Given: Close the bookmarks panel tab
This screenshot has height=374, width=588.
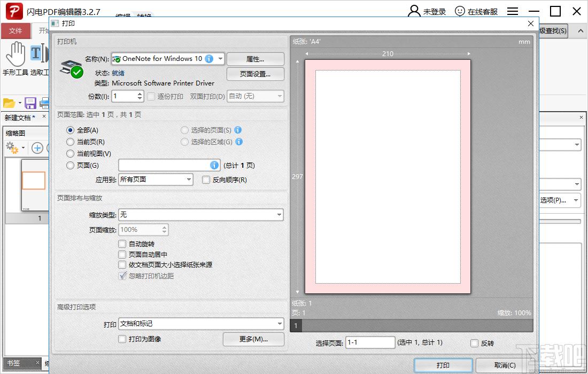Looking at the screenshot, I should pyautogui.click(x=37, y=362).
